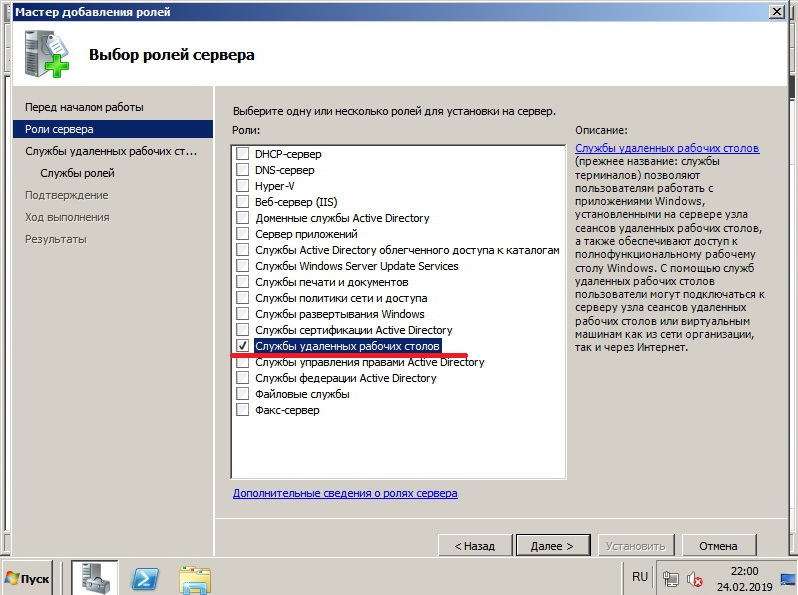The height and width of the screenshot is (595, 798).
Task: Uncheck Службы удаленных рабочих столов checkbox
Action: pos(242,346)
